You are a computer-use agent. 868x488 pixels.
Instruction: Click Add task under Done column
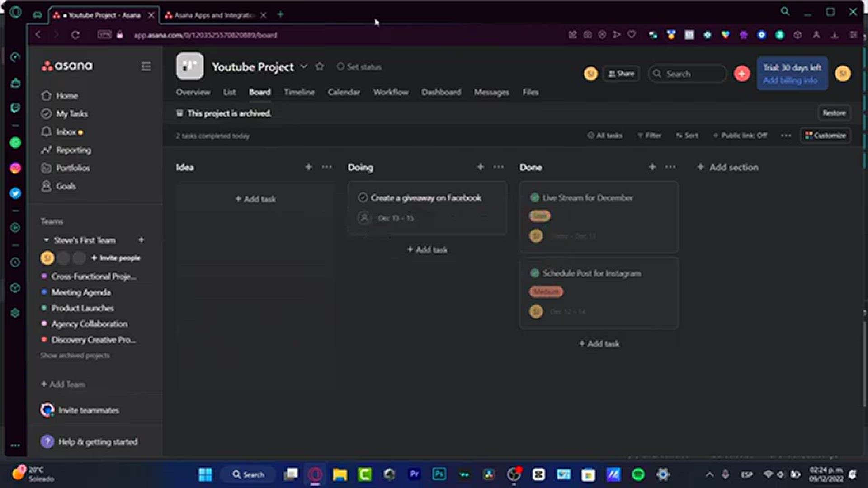tap(599, 344)
